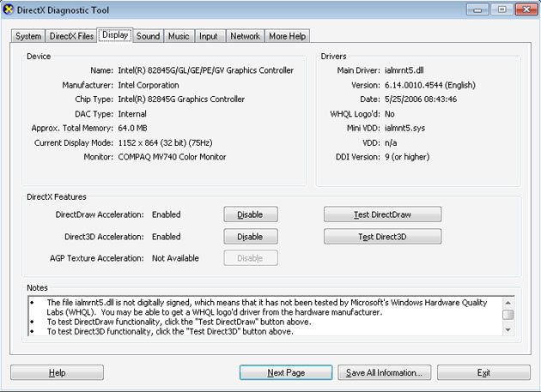The width and height of the screenshot is (541, 392).
Task: Click display mode '1152 x 864 (32 bit) (75Hz)'
Action: pyautogui.click(x=165, y=142)
